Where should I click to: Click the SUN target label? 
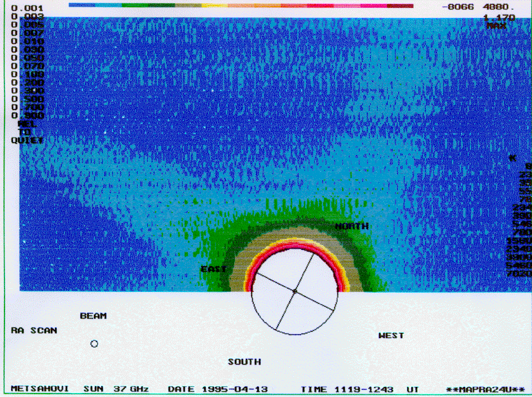pos(93,389)
